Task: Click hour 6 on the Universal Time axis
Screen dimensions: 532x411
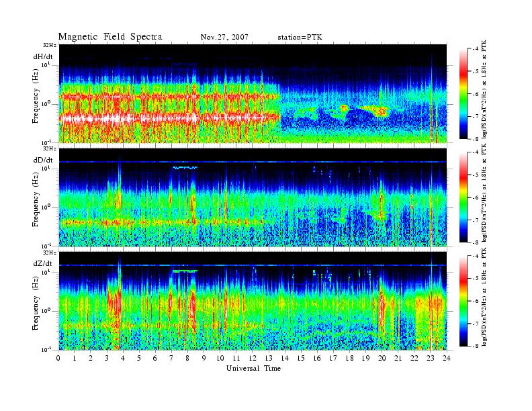Action: [x=155, y=358]
